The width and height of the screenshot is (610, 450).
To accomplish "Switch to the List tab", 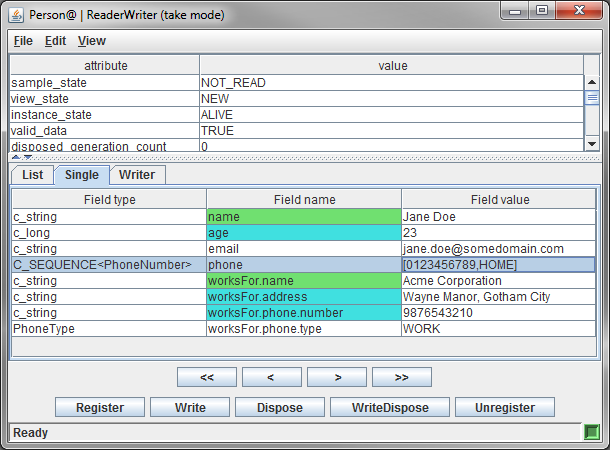I will (x=33, y=175).
